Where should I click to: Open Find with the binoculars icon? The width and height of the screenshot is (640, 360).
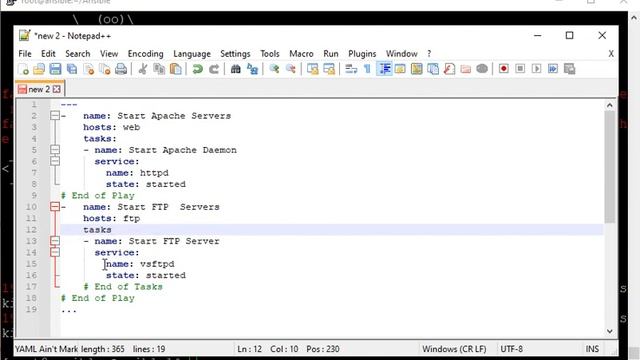click(x=236, y=69)
